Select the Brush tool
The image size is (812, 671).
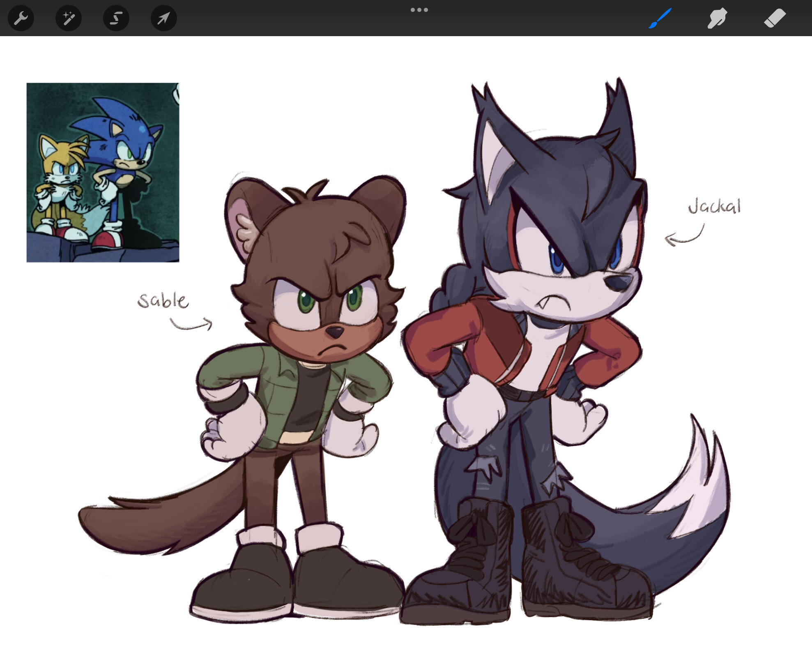point(660,18)
